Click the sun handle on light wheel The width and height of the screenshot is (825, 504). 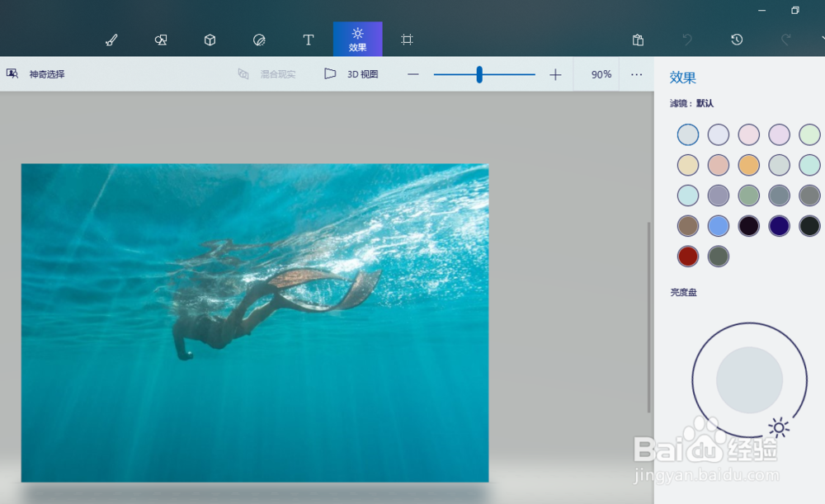pos(779,428)
